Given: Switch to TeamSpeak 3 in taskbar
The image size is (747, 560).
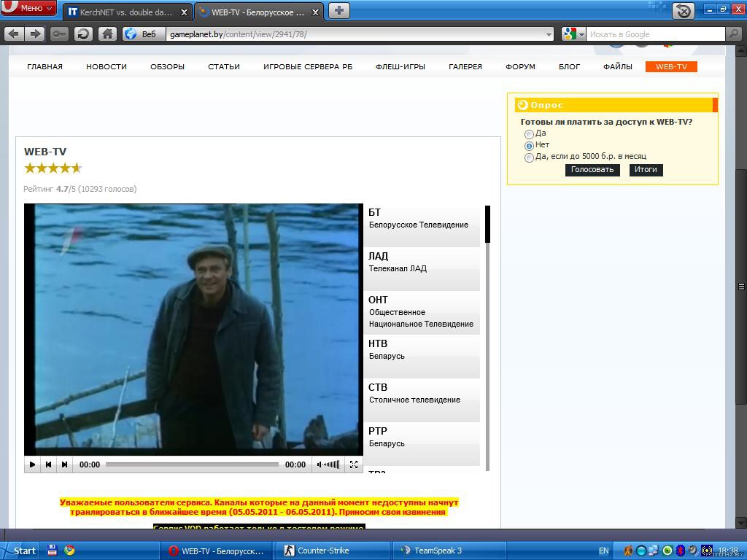Looking at the screenshot, I should pyautogui.click(x=448, y=551).
